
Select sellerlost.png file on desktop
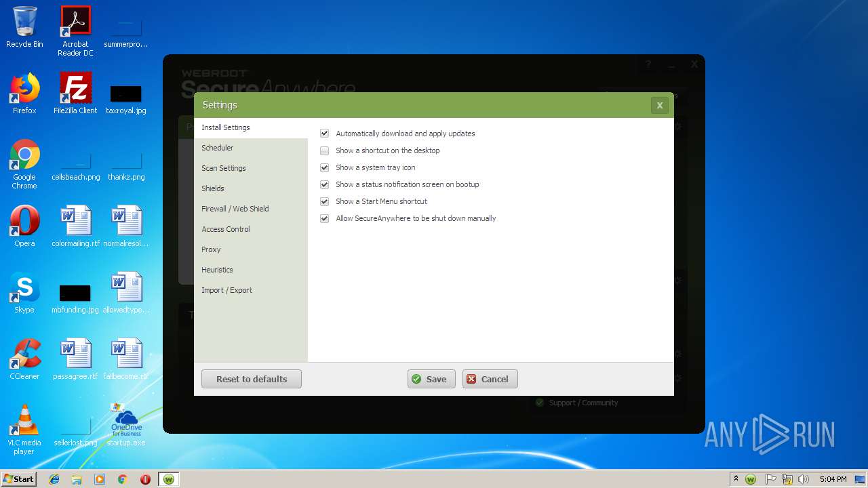[75, 432]
